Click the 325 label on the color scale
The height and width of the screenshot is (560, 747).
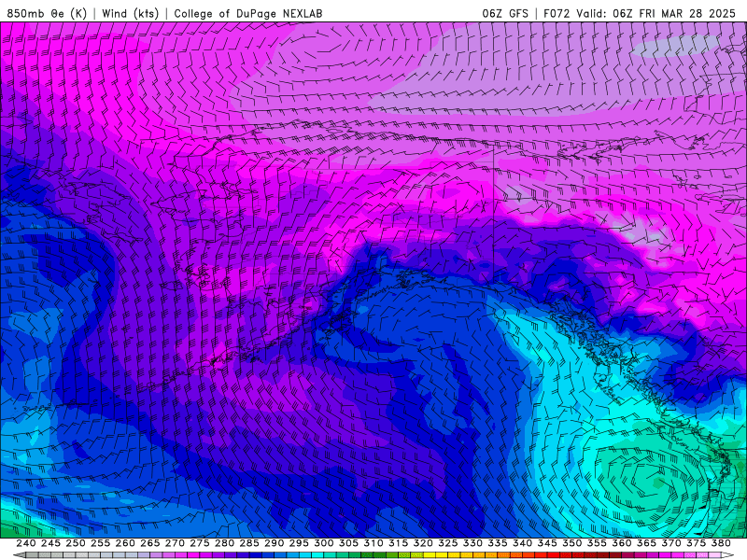coord(448,543)
